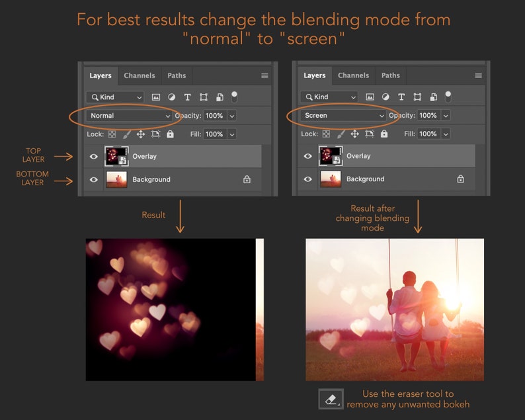Hide Background layer in right panel
The height and width of the screenshot is (420, 525).
point(307,179)
